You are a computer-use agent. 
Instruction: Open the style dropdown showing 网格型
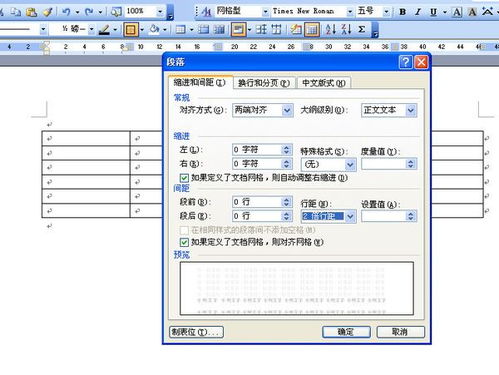click(265, 12)
